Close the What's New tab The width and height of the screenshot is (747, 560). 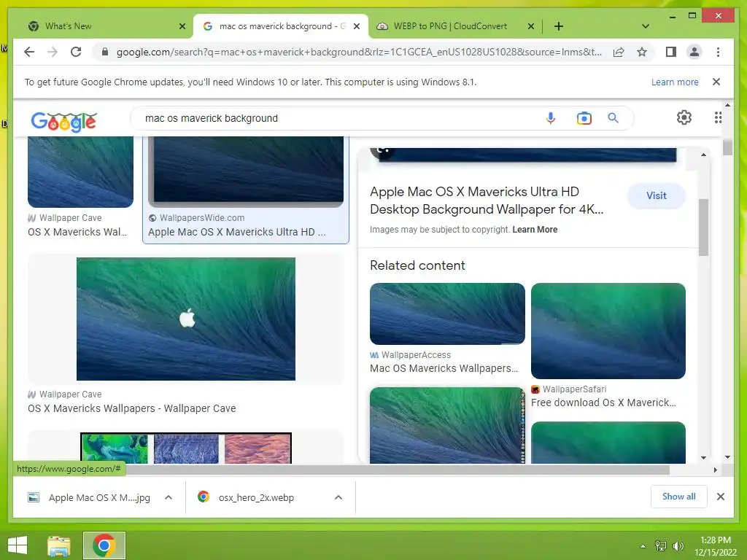[182, 26]
